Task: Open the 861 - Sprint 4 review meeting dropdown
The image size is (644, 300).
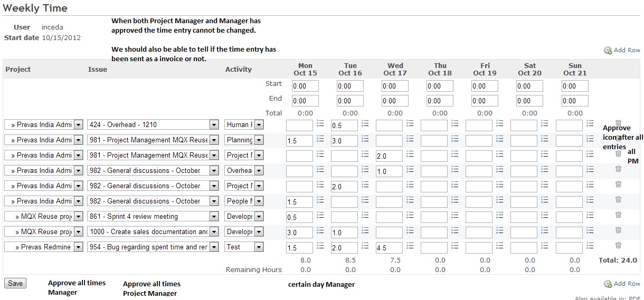Action: coord(153,216)
